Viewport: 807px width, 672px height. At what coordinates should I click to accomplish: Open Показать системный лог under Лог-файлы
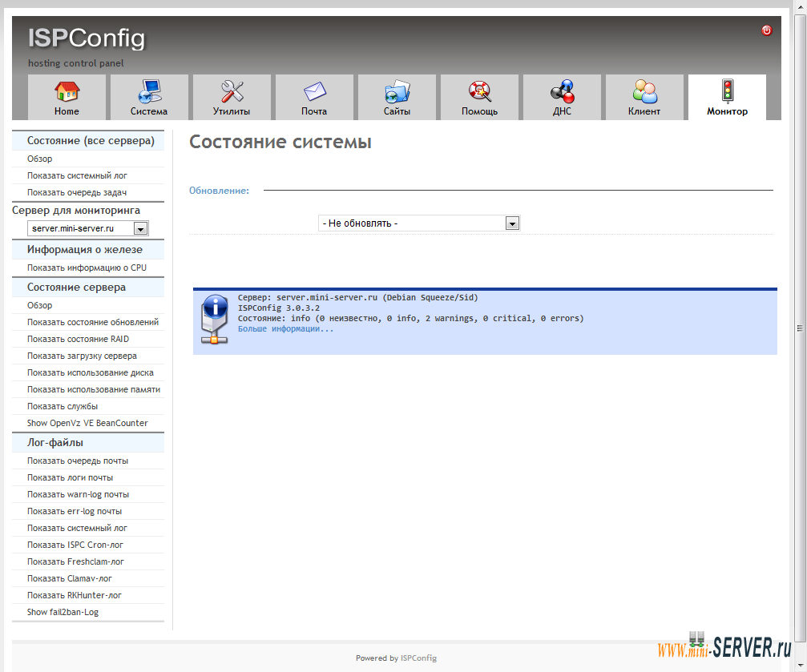click(x=77, y=528)
